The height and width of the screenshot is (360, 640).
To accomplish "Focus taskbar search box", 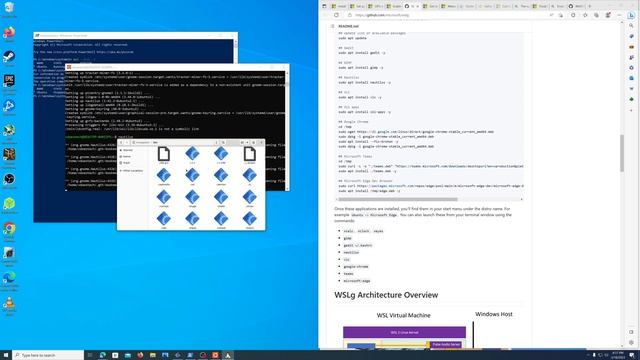I will (48, 355).
